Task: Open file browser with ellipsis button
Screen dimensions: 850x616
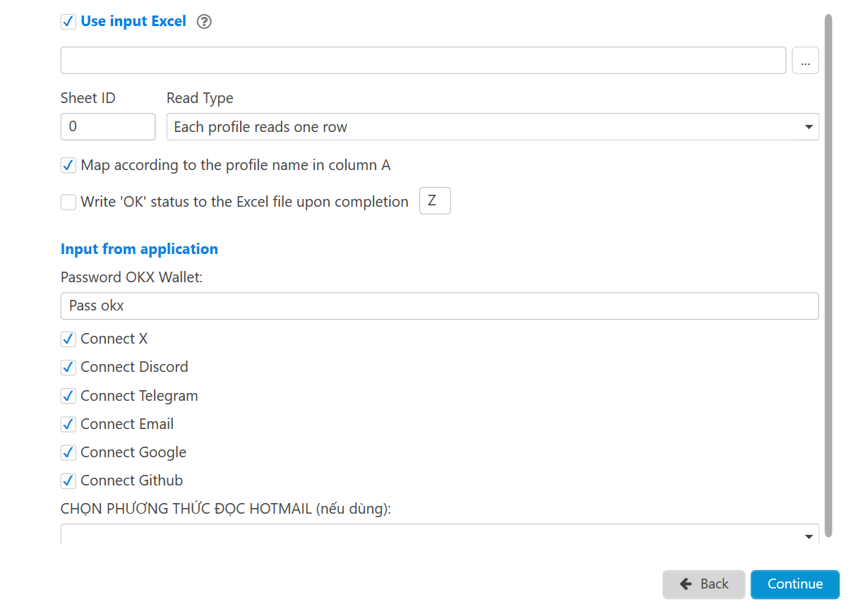Action: pyautogui.click(x=805, y=61)
